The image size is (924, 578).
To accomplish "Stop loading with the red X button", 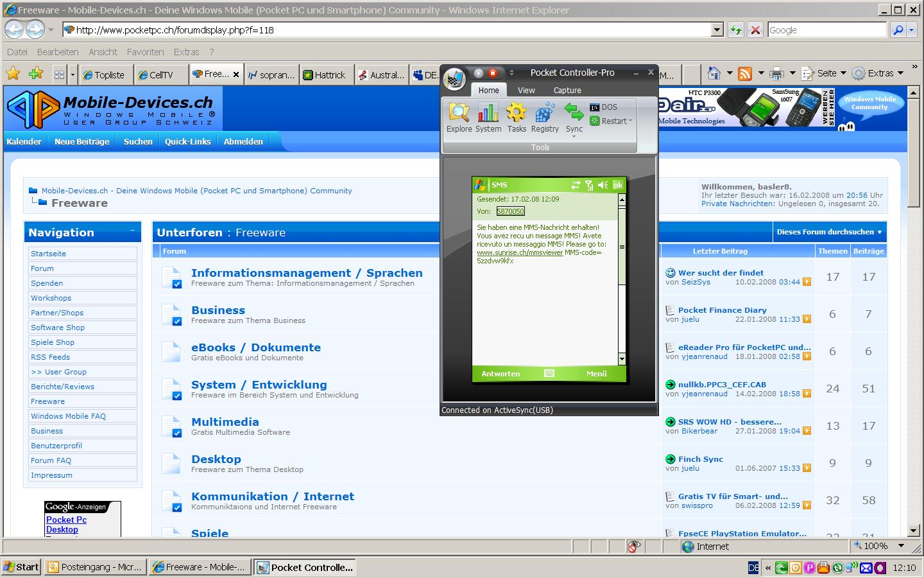I will [755, 30].
